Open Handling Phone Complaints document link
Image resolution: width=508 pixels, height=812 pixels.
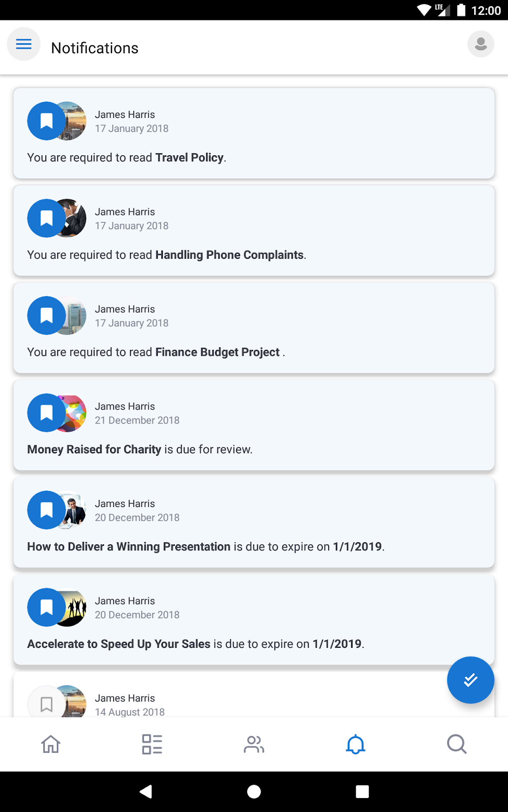229,255
